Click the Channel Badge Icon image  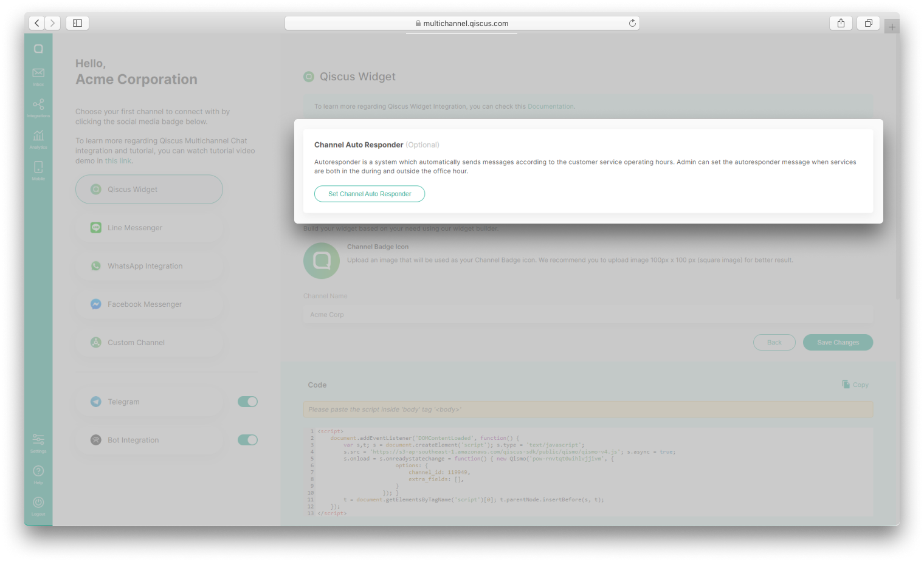tap(322, 261)
